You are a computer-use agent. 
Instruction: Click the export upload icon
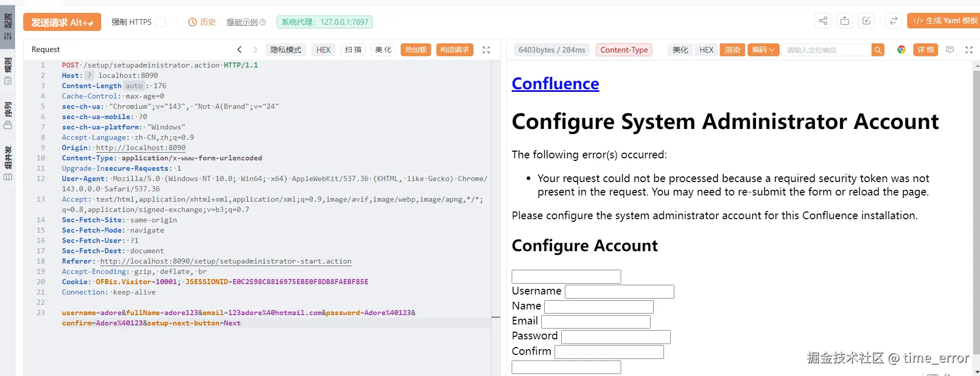tap(845, 21)
